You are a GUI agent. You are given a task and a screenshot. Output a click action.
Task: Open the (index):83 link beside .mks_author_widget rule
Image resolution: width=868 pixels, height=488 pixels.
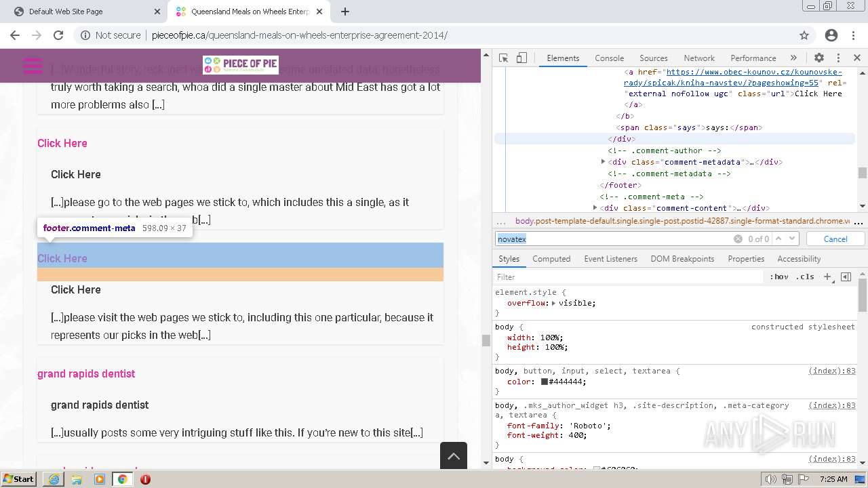(832, 405)
